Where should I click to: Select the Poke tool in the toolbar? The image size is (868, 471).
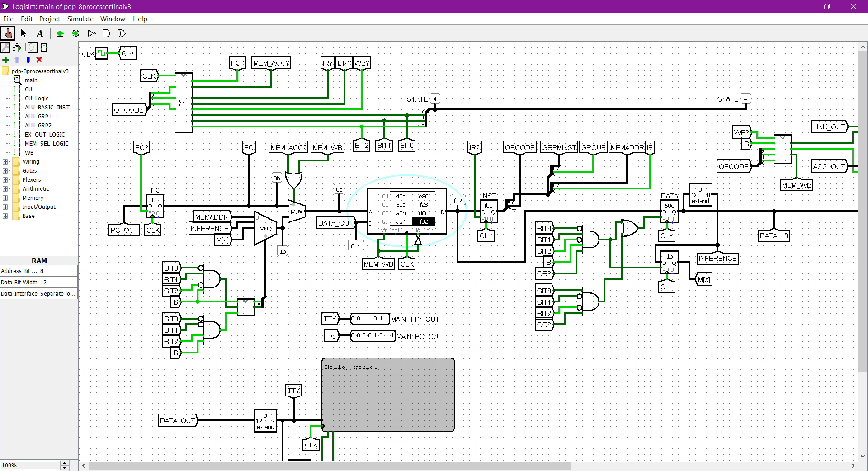(x=8, y=33)
